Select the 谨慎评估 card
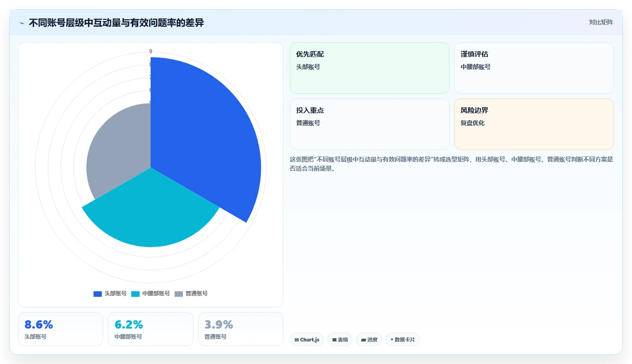 pyautogui.click(x=534, y=68)
